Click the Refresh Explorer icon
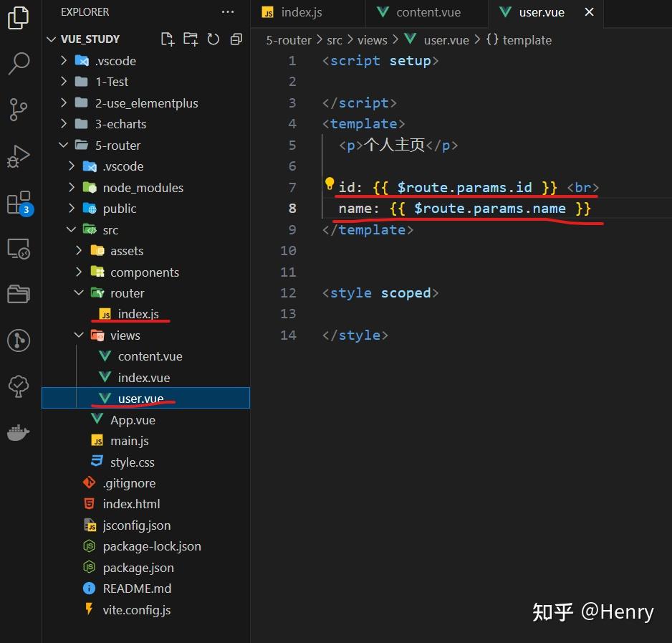 [213, 39]
